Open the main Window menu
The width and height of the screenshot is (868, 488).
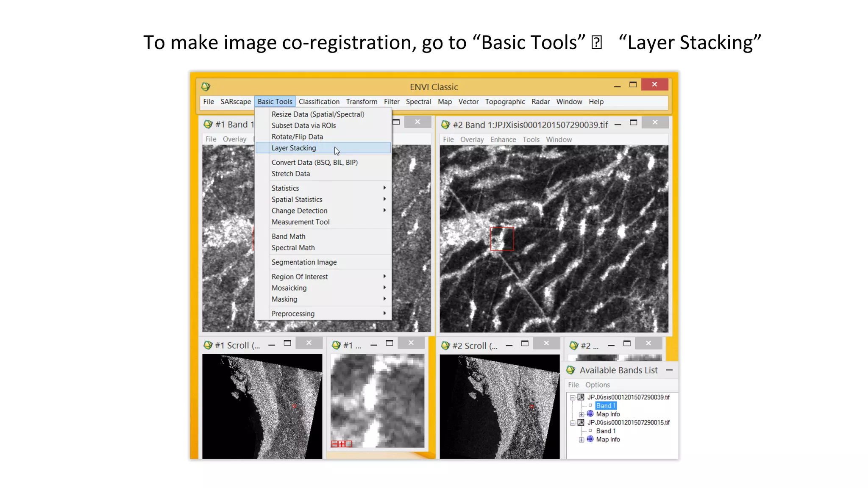coord(569,102)
